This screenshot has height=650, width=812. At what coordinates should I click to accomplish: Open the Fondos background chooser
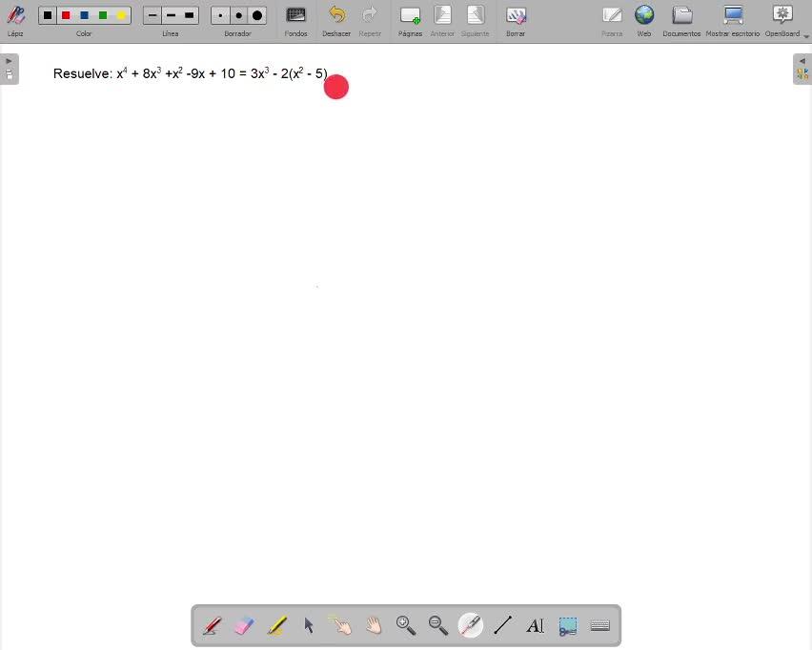coord(295,15)
